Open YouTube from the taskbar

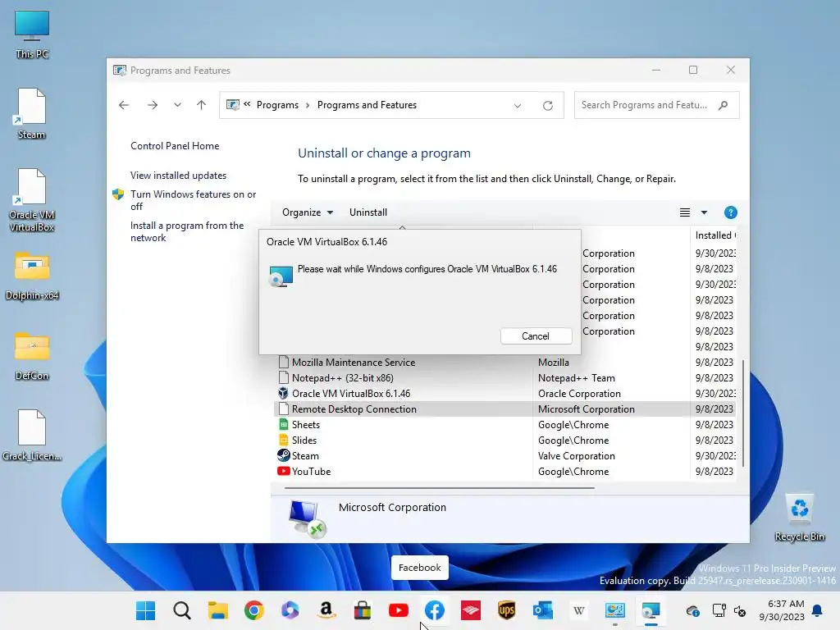coord(399,610)
